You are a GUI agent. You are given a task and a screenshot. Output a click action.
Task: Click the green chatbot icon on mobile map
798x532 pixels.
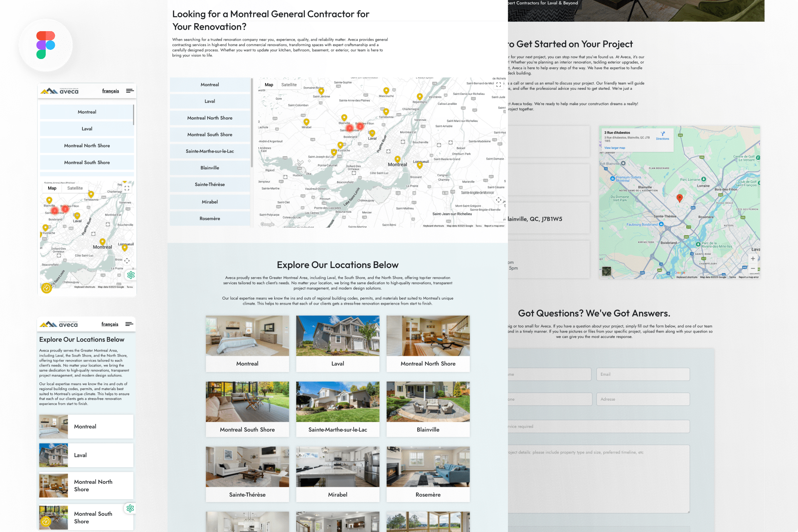tap(131, 275)
